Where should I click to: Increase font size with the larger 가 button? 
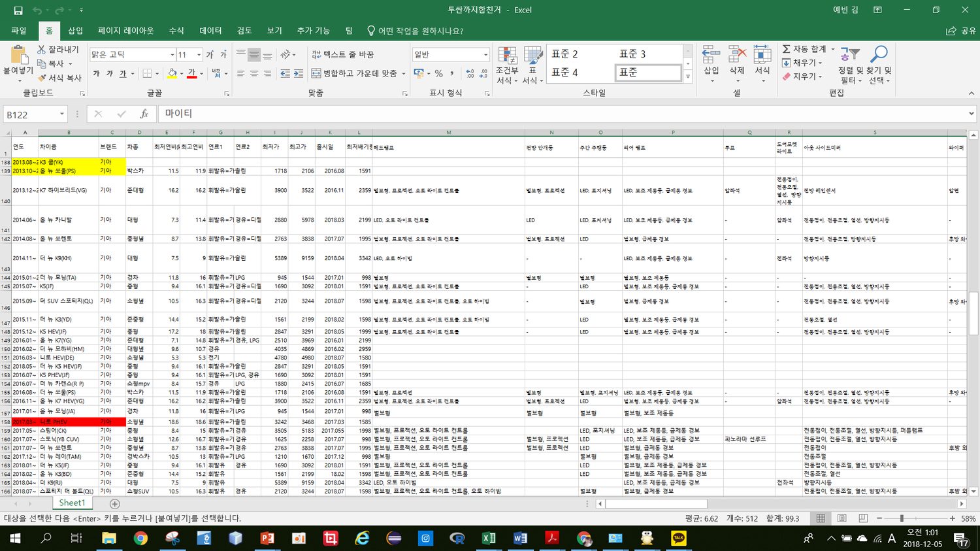(210, 55)
